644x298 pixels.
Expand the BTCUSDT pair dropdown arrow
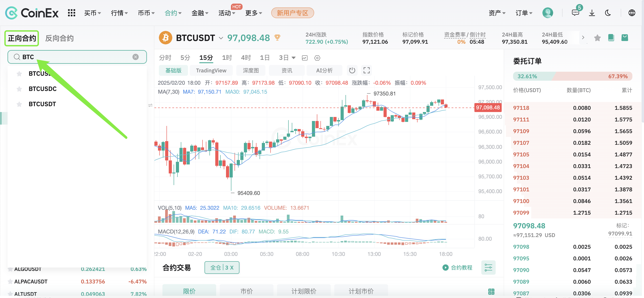(221, 38)
